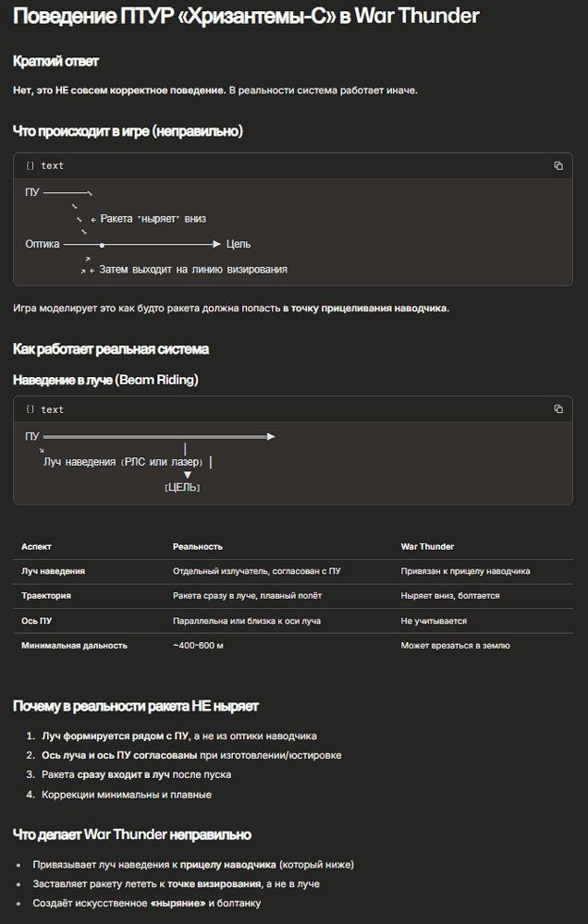The height and width of the screenshot is (924, 588).
Task: Click the «Наведение в луче (Beam Riding)» heading
Action: 105,380
